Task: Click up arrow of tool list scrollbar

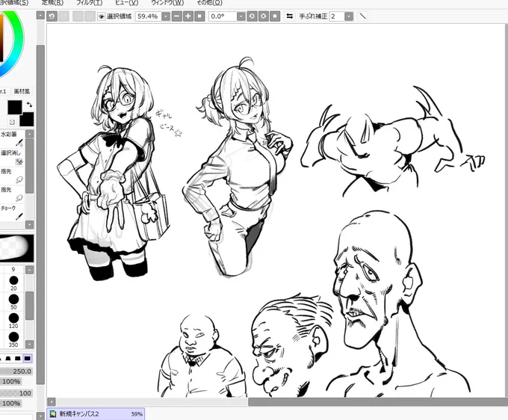Action: (x=29, y=135)
